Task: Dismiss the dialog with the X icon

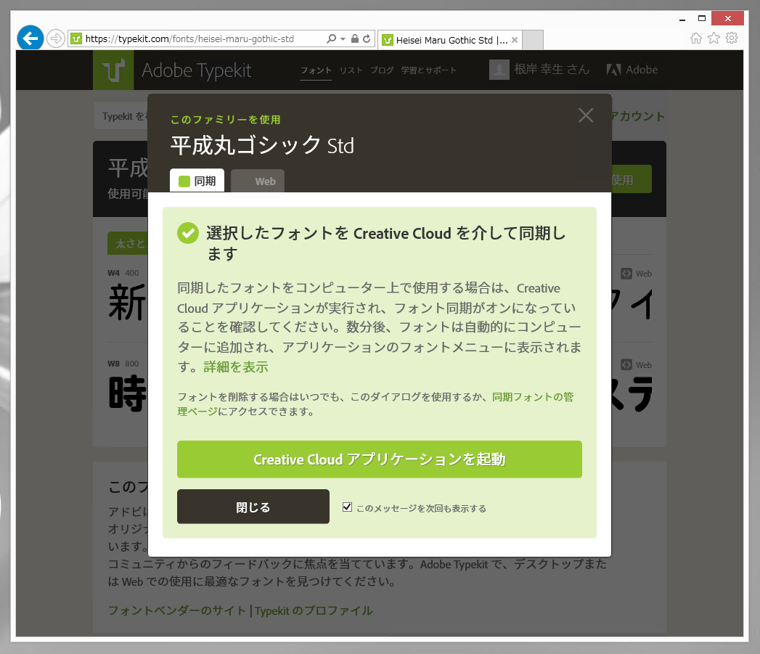Action: [x=586, y=115]
